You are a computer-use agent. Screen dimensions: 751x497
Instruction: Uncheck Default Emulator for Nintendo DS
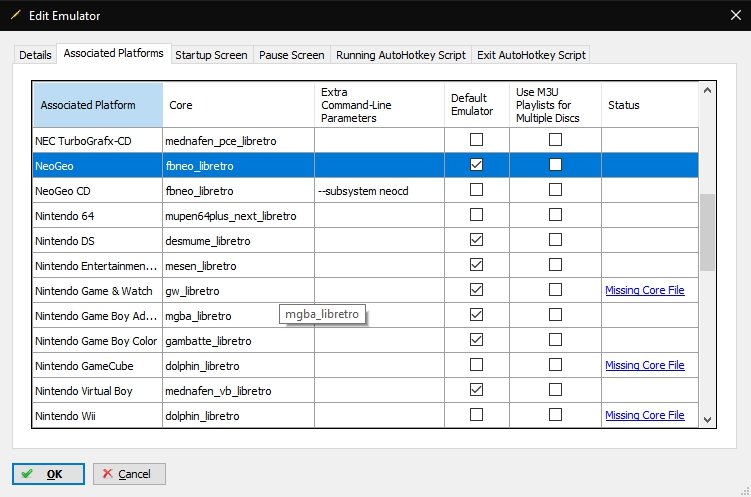point(476,239)
